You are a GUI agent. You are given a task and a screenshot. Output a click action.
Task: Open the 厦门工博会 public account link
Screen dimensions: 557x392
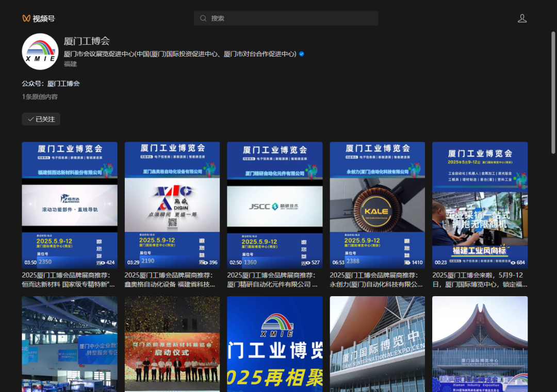point(63,84)
